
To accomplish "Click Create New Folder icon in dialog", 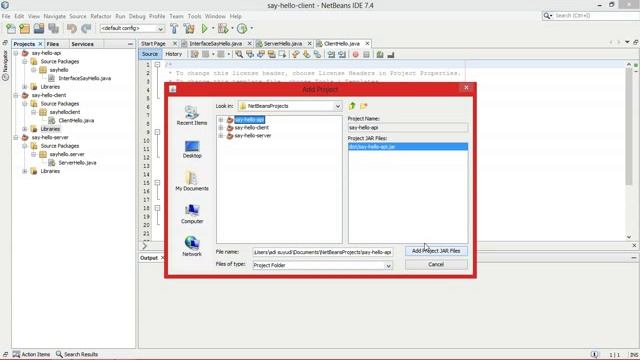I will 364,106.
